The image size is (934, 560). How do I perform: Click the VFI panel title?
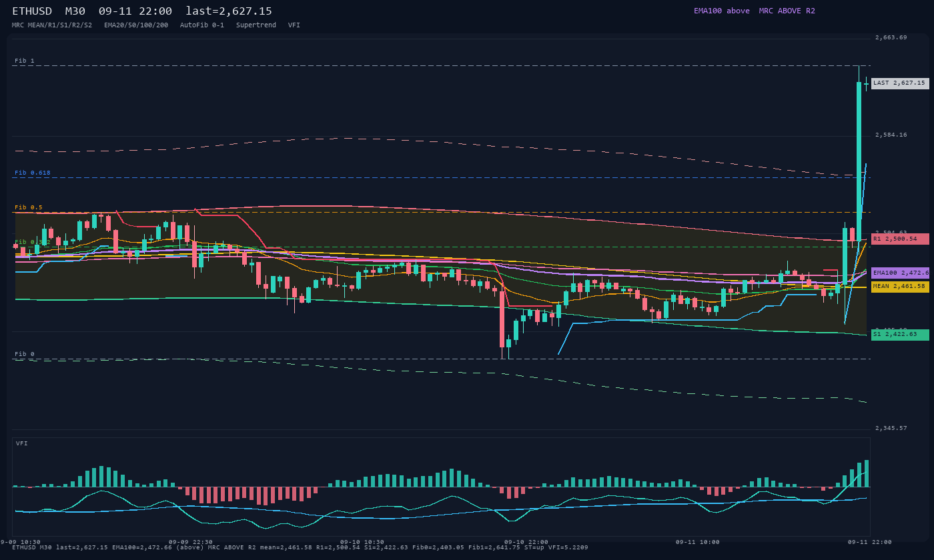click(22, 443)
